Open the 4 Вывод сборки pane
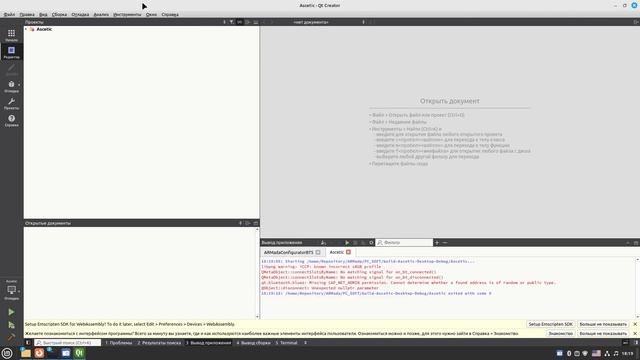The width and height of the screenshot is (640, 360). [253, 343]
